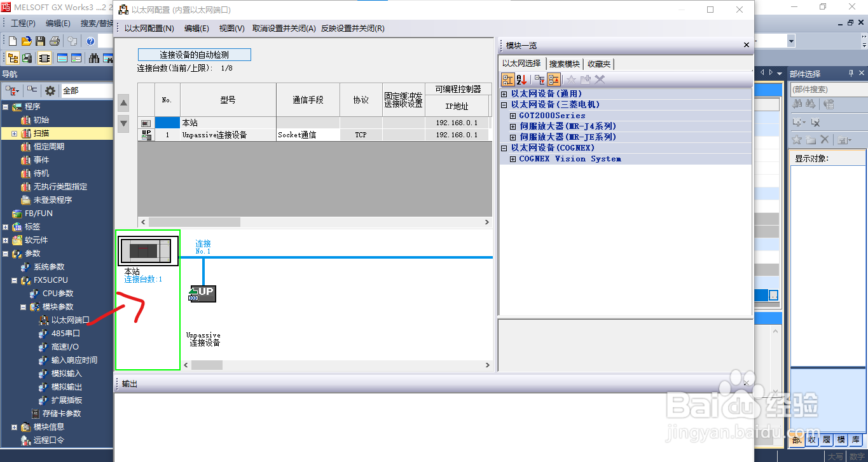Apply settings and close menu item
This screenshot has width=868, height=462.
(353, 29)
